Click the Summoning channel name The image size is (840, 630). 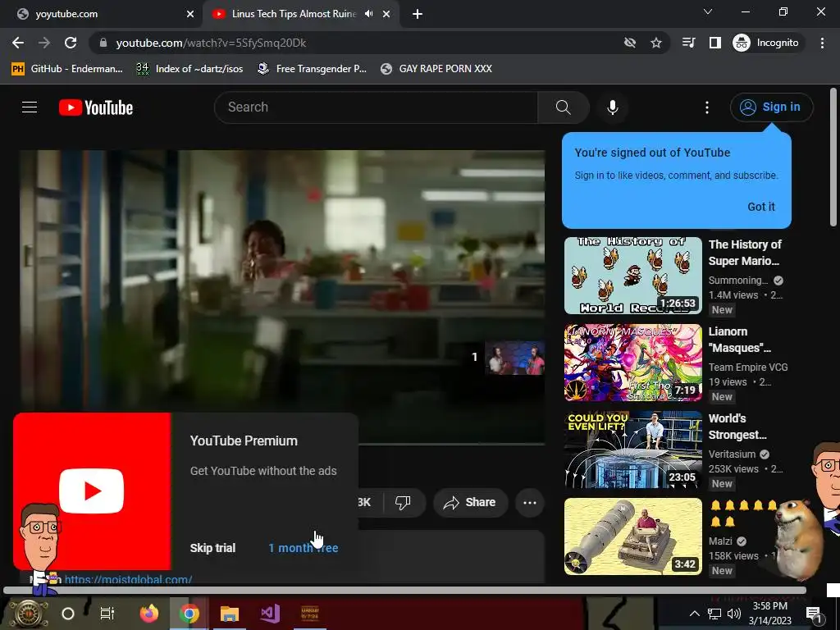(738, 281)
